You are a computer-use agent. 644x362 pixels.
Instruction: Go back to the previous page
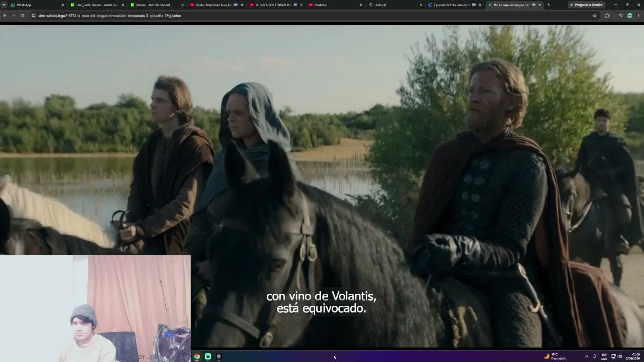coord(5,16)
